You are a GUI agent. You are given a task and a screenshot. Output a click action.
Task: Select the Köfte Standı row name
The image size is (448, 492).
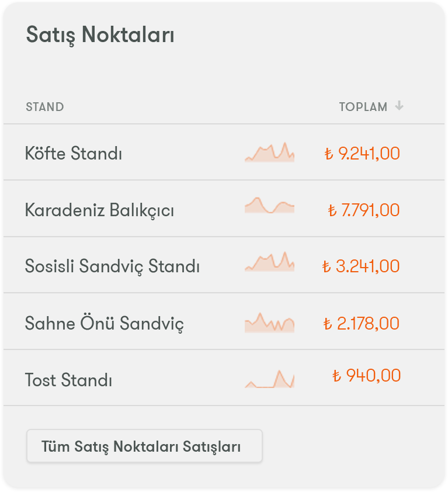74,154
